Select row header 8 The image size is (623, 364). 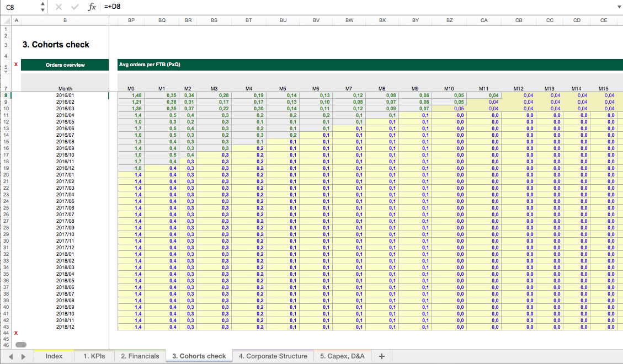pos(6,95)
